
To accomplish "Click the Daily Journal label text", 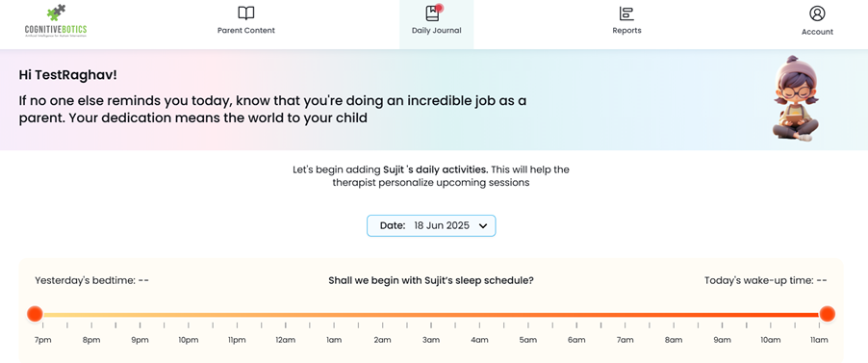I will [436, 31].
